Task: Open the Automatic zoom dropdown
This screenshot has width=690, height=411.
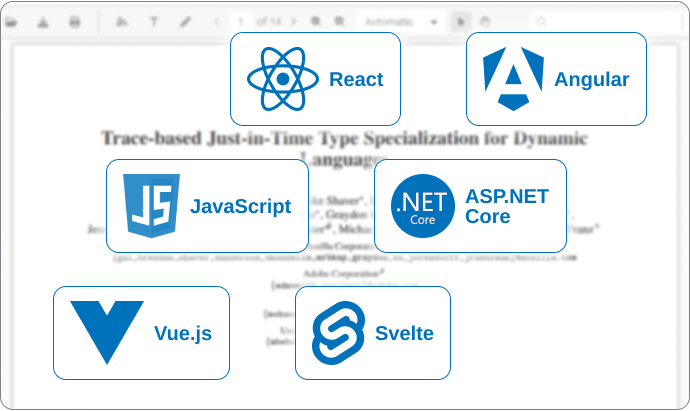Action: [x=400, y=22]
